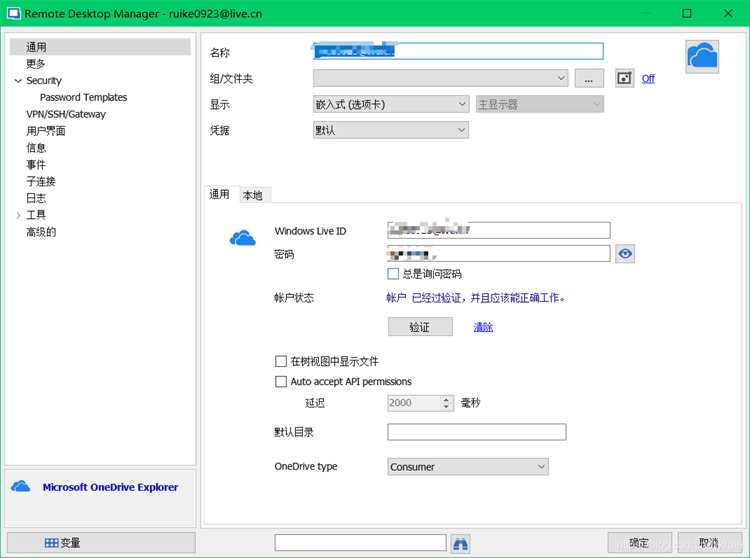
Task: Open the 主显示器 dropdown
Action: pyautogui.click(x=540, y=104)
